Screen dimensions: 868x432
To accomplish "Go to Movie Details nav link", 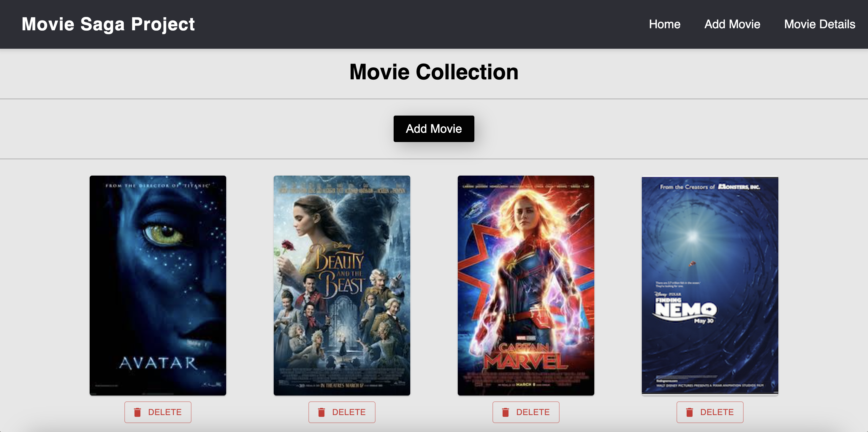I will point(820,24).
